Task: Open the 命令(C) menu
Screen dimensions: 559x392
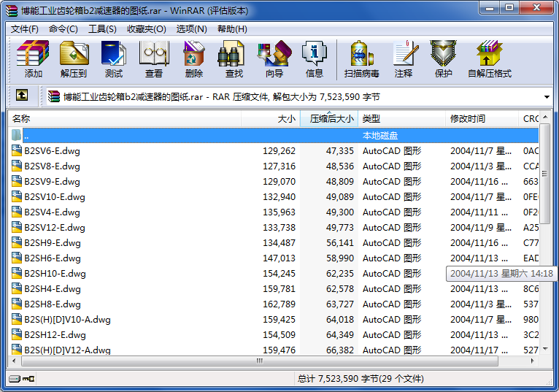Action: (x=63, y=29)
